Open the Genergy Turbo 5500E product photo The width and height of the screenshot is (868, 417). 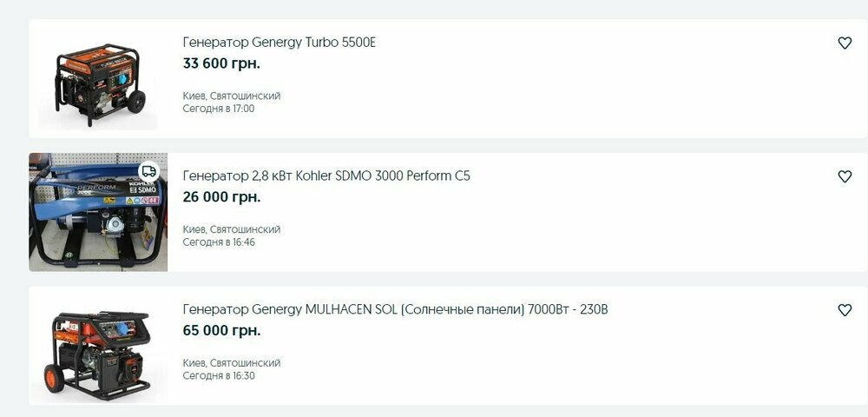(x=97, y=80)
